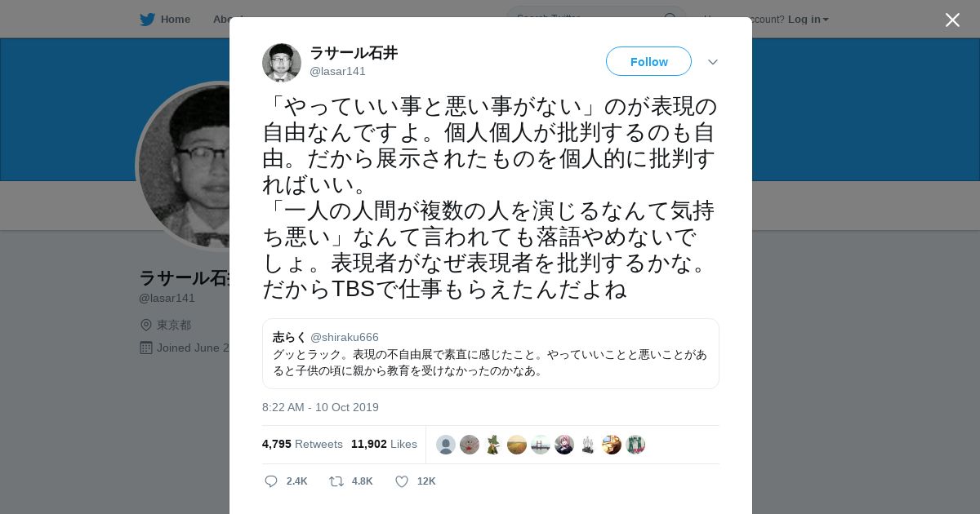Image resolution: width=980 pixels, height=514 pixels.
Task: Select the Home menu item
Action: point(165,19)
